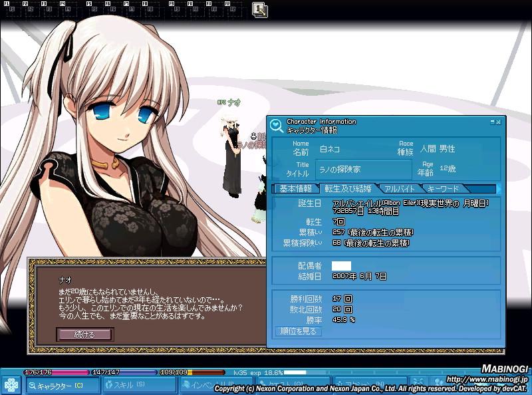The image size is (532, 395).
Task: Click the lv35 level indicator
Action: click(239, 372)
